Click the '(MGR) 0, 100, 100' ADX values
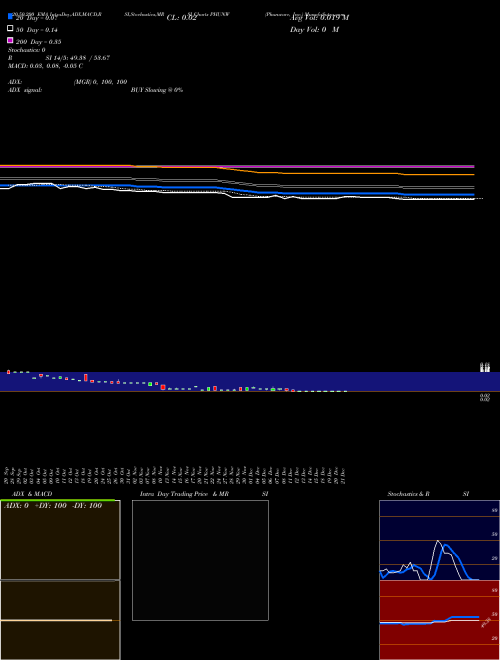500x660 pixels. click(x=100, y=82)
